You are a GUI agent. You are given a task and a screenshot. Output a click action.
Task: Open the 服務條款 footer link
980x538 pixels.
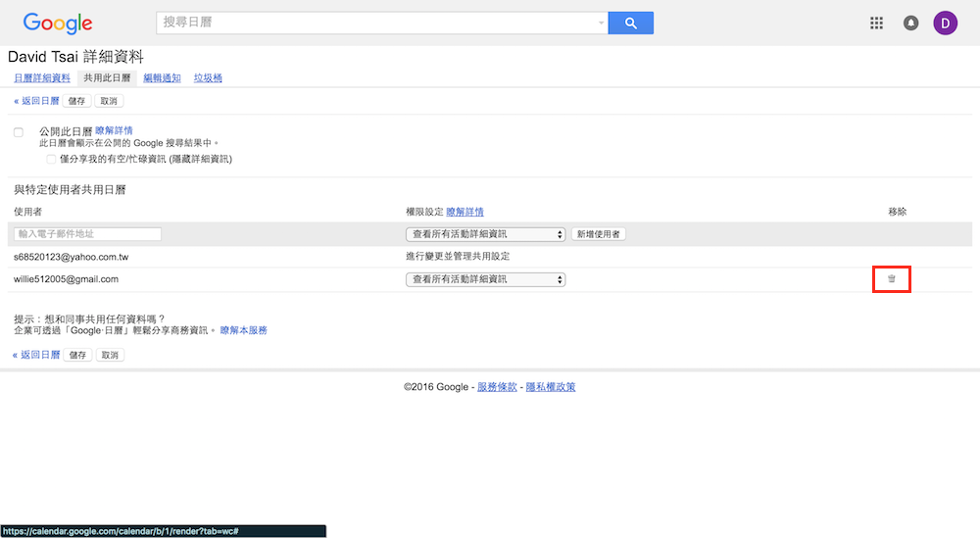click(495, 387)
